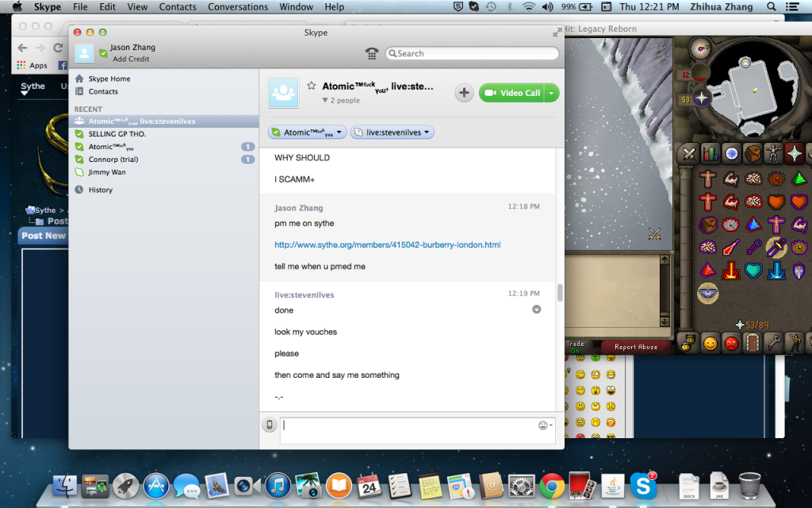Open the running-man Emotes tab in the game
Viewport: 812px width, 508px height.
click(795, 344)
